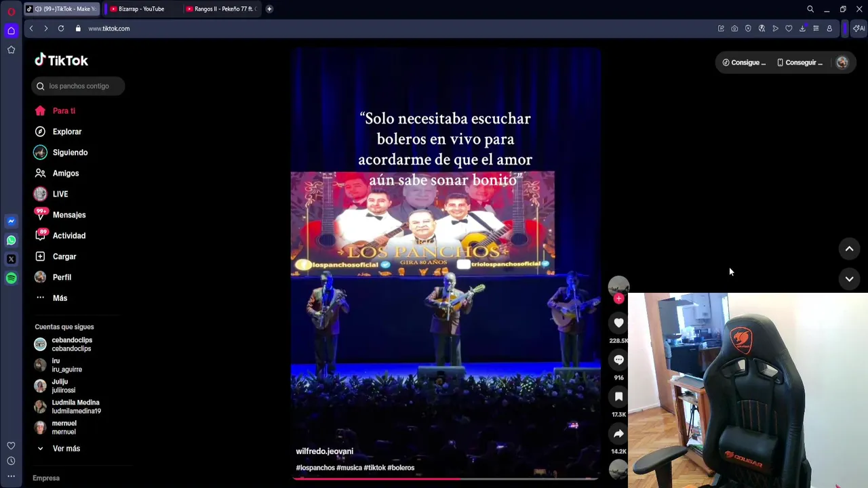Image resolution: width=868 pixels, height=488 pixels.
Task: Switch to Rangos II - Pekeño 77 tab
Action: pyautogui.click(x=222, y=9)
